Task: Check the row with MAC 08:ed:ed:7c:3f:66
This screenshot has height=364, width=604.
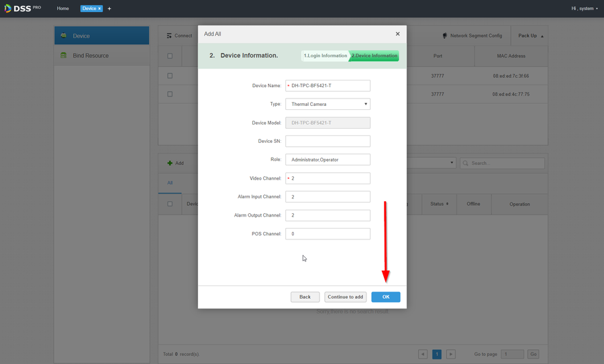Action: coord(170,76)
